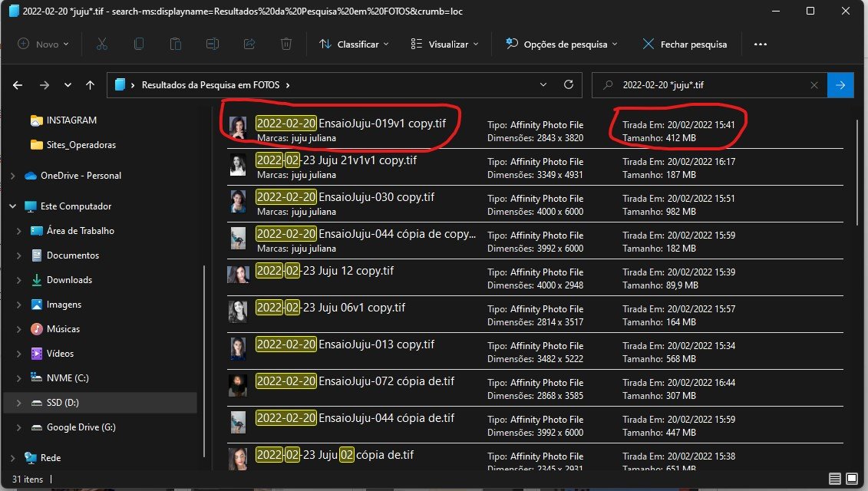Screen dimensions: 868x491
Task: Refresh the search results list
Action: point(568,85)
